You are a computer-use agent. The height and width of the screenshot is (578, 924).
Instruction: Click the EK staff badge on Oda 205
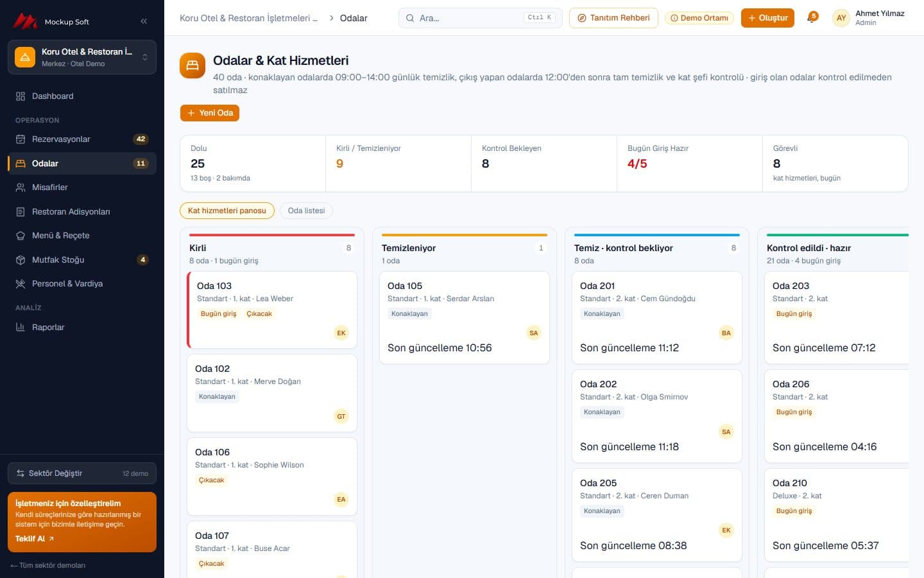coord(726,530)
